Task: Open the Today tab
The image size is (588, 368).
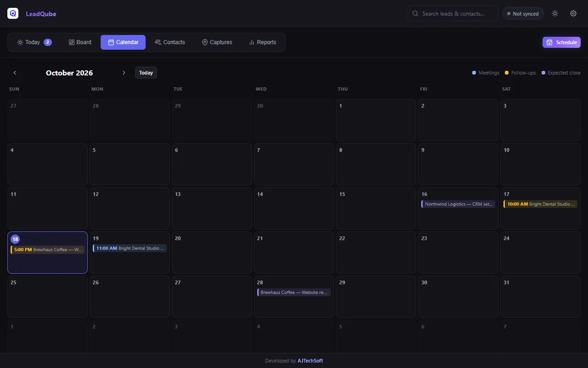Action: [34, 42]
